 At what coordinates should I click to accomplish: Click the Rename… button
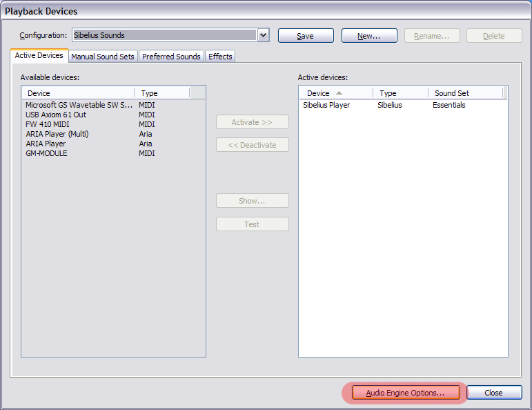click(432, 36)
